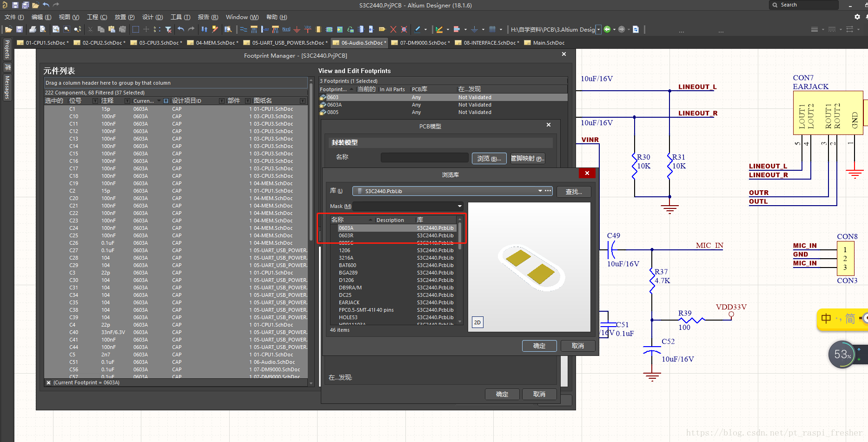The image size is (868, 442).
Task: Click the clear filter funnel icon
Action: pos(168,29)
